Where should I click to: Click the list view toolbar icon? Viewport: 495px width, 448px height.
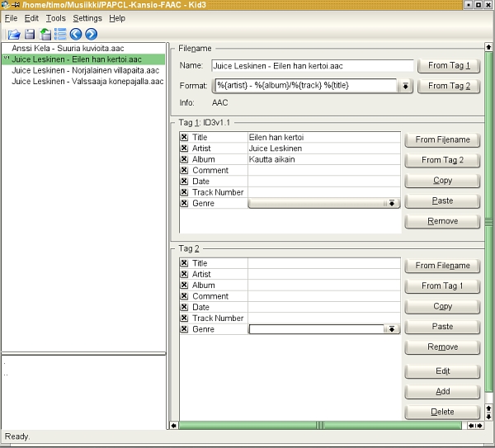click(60, 34)
